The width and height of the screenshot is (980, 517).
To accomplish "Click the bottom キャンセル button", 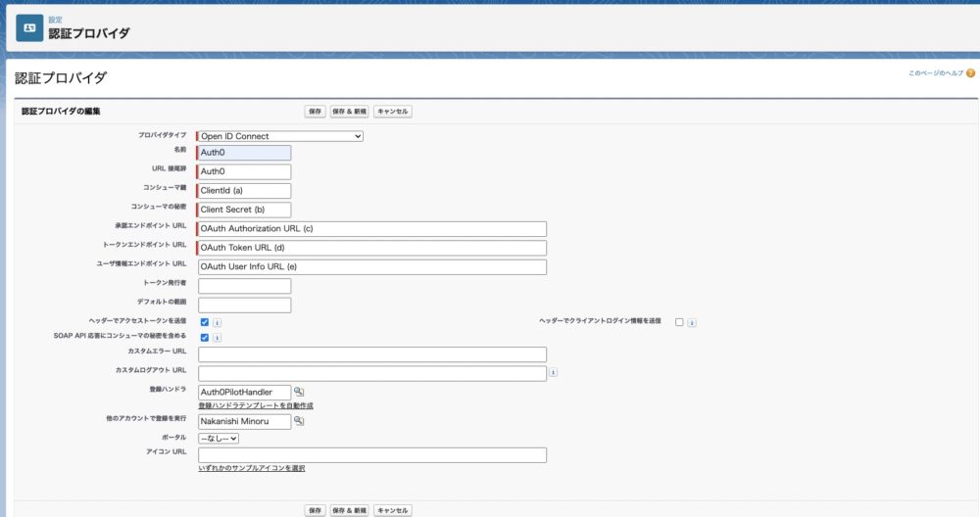I will point(393,510).
